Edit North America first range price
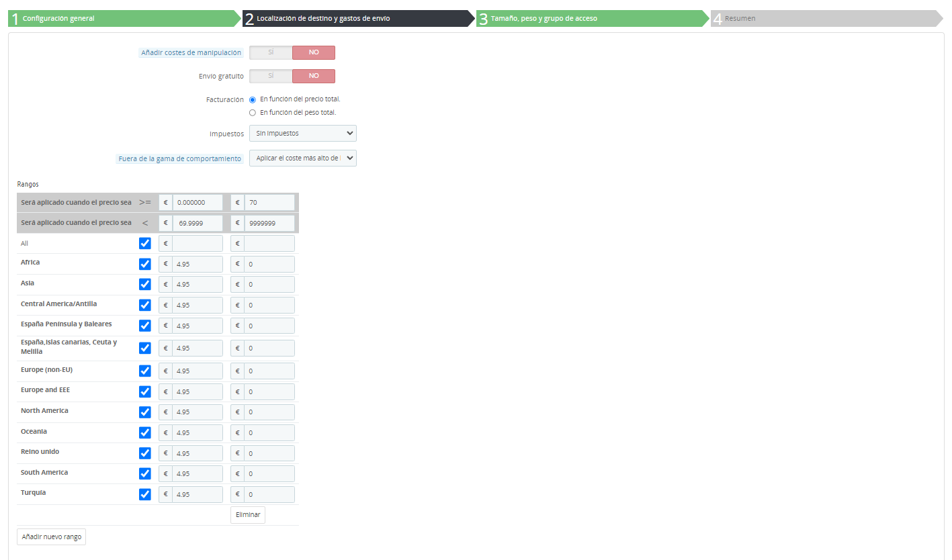This screenshot has height=560, width=952. (198, 412)
